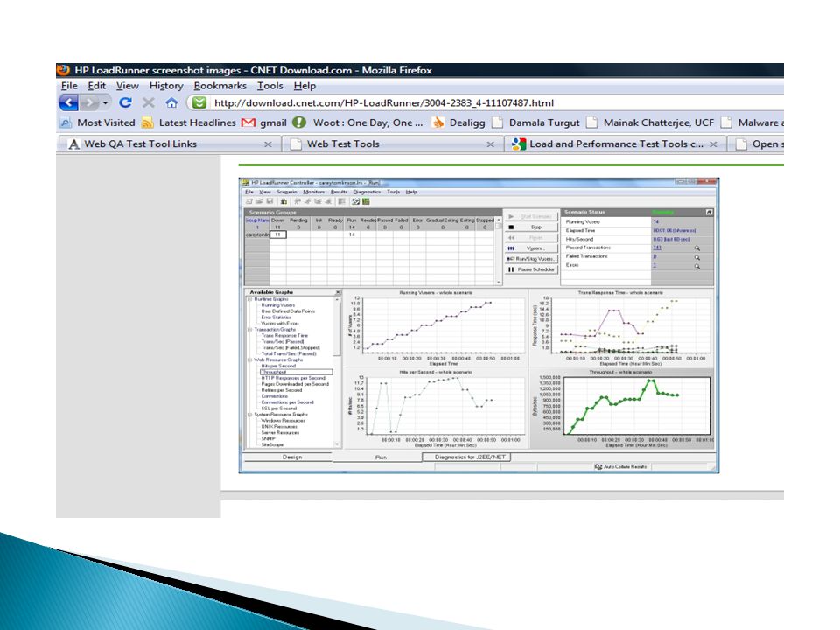
Task: Close the Web QA Test Tool Links tab
Action: tap(268, 144)
